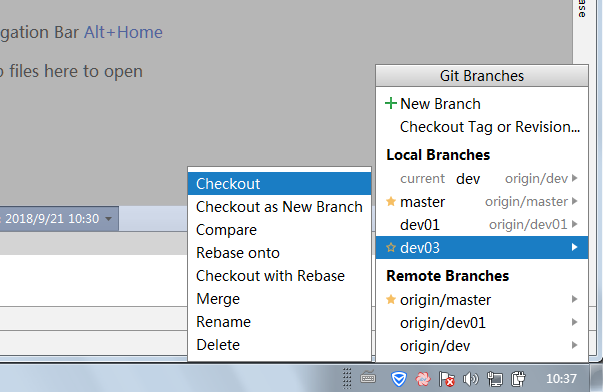The image size is (603, 392).
Task: Click Checkout Tag or Revision option
Action: (490, 127)
